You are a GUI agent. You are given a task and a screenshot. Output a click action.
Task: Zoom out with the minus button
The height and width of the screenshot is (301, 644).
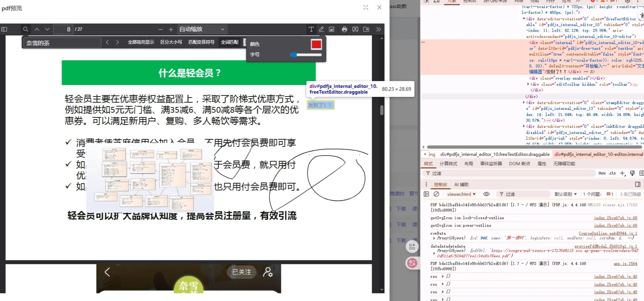tap(161, 29)
